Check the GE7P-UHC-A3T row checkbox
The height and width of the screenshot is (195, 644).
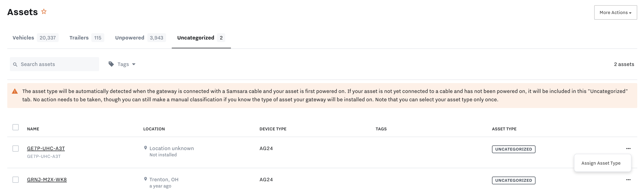pos(16,149)
